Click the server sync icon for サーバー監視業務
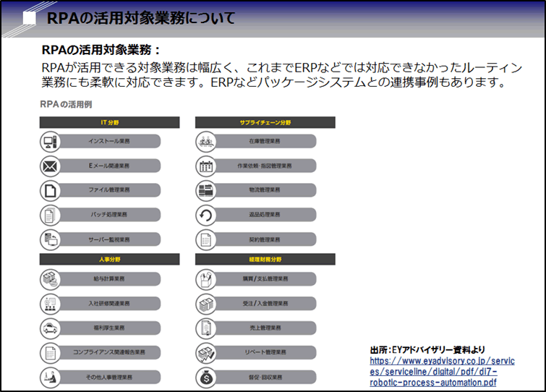Screen dimensions: 546x392 tap(50, 239)
